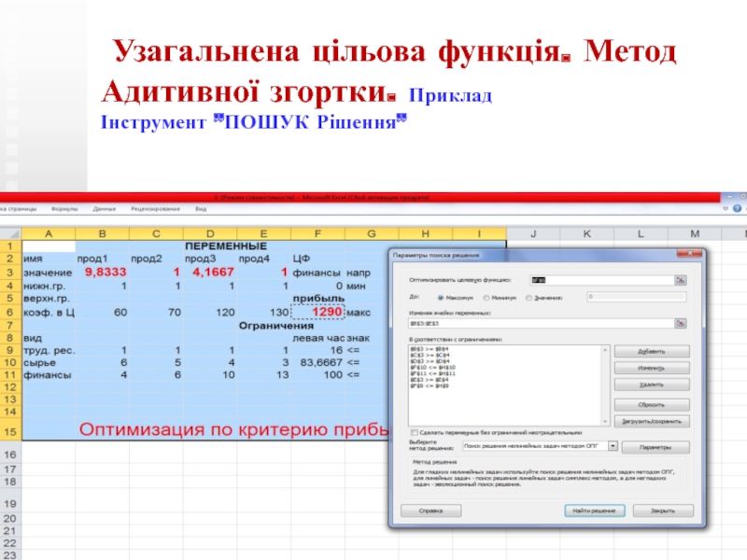Open the solving method dropdown
Screen dimensions: 747x560
pyautogui.click(x=613, y=447)
